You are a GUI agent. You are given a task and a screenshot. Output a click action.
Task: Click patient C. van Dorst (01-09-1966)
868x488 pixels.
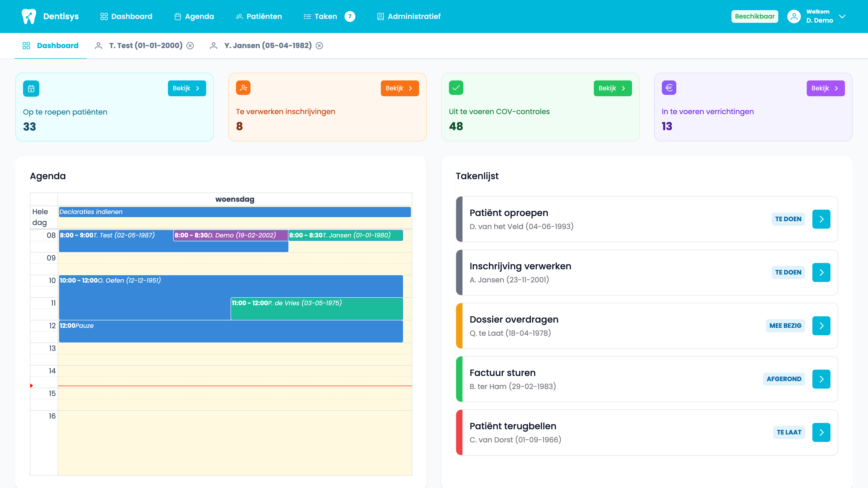coord(515,440)
